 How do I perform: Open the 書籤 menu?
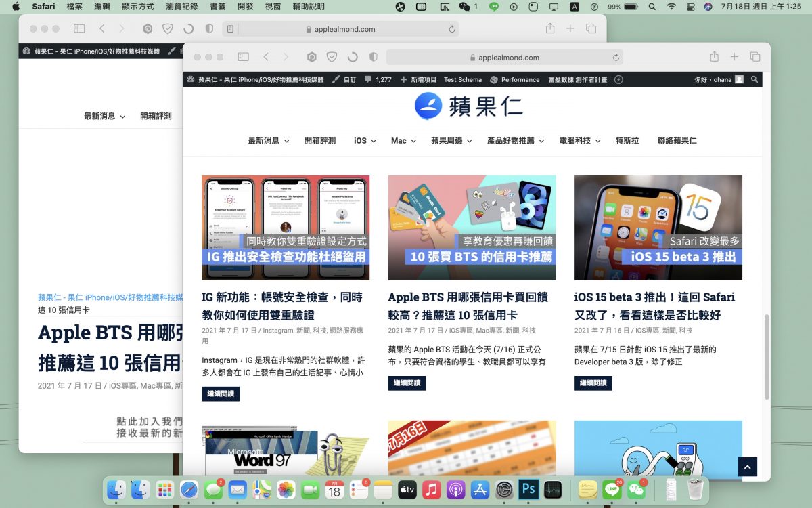(x=218, y=7)
